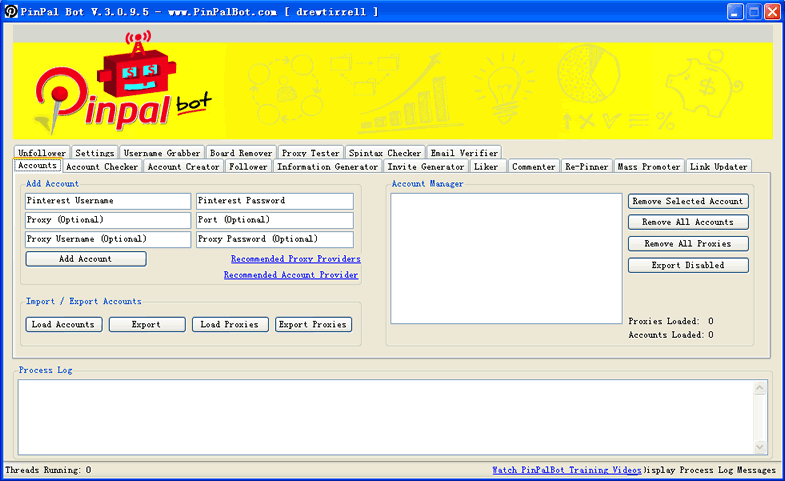The height and width of the screenshot is (481, 785).
Task: Click the Load Proxies button
Action: pos(230,324)
